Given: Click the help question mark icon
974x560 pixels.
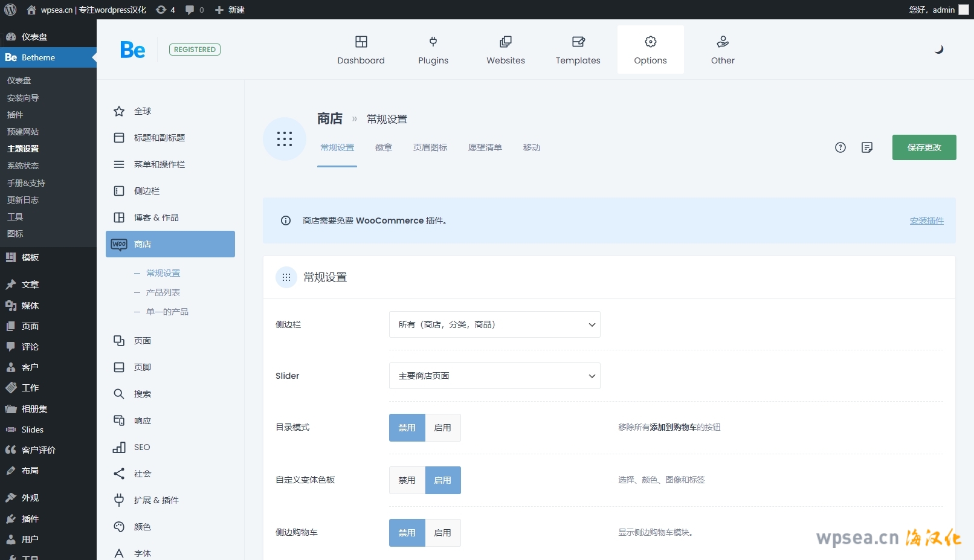Looking at the screenshot, I should [840, 147].
